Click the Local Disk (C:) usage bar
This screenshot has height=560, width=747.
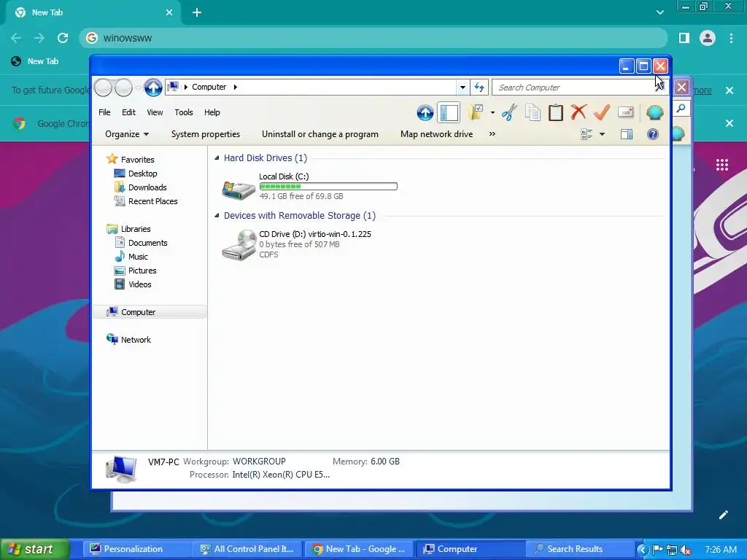coord(328,186)
